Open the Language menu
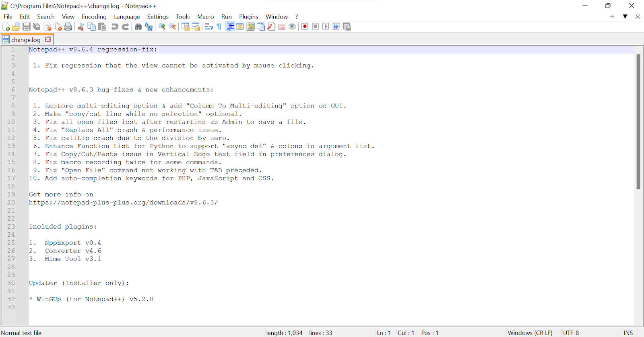Image resolution: width=644 pixels, height=337 pixels. pyautogui.click(x=127, y=17)
